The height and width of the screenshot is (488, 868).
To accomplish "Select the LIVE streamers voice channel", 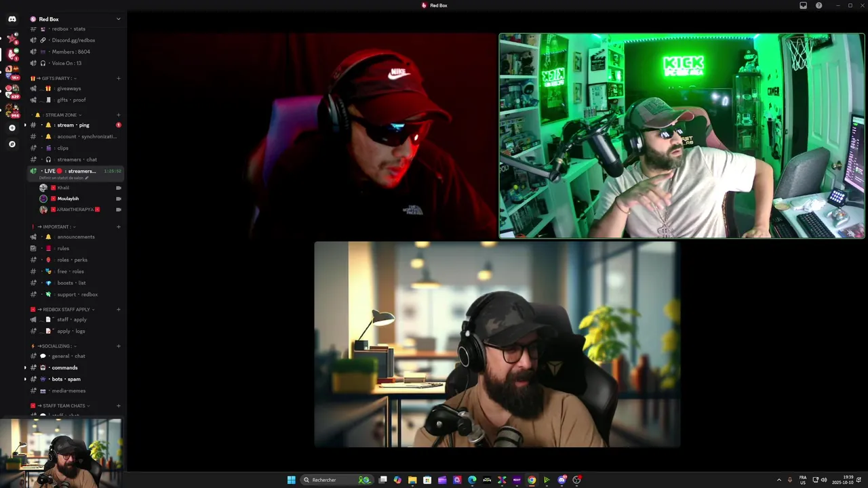I will 75,173.
